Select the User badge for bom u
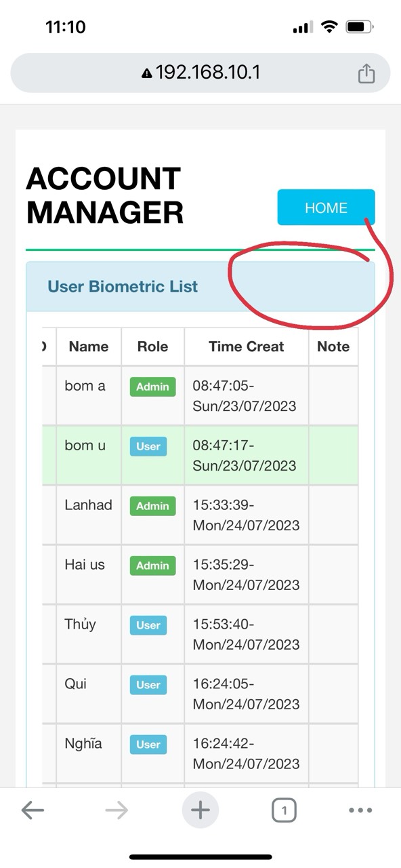 point(148,446)
